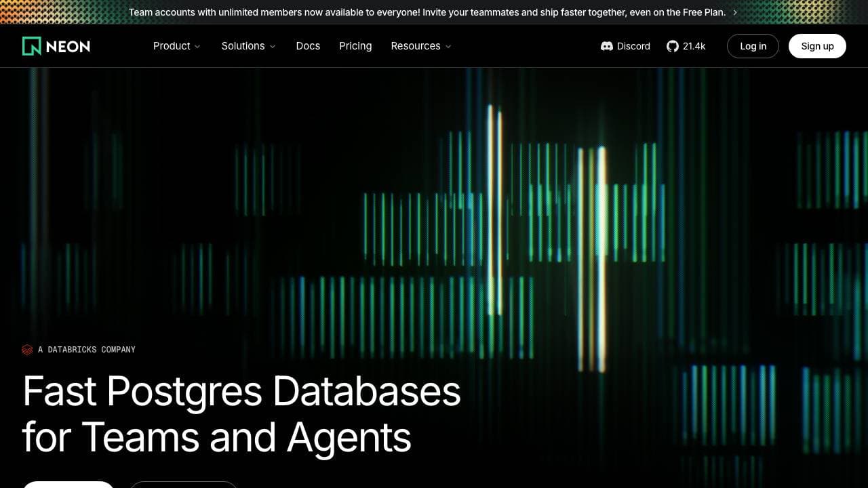The image size is (868, 488).
Task: Click the 21.4k GitHub star count
Action: point(694,46)
